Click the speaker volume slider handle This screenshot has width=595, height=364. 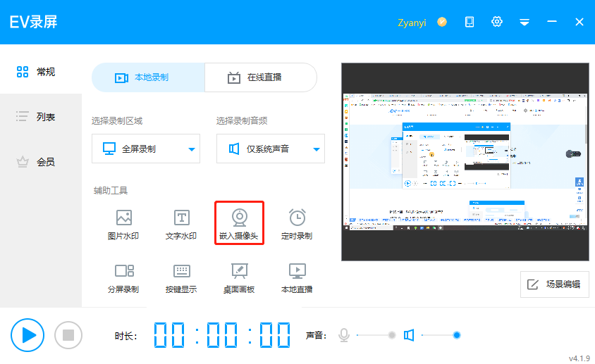(457, 335)
